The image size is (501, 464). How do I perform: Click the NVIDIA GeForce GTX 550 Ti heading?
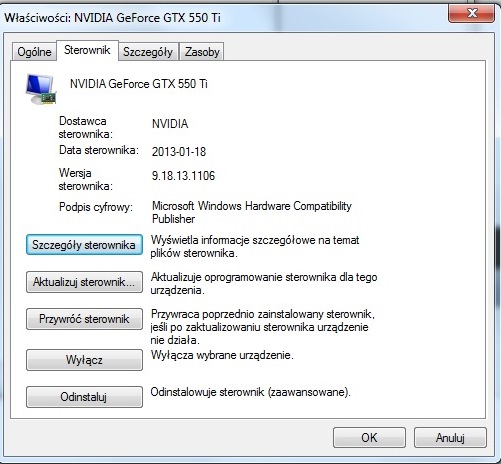point(139,84)
